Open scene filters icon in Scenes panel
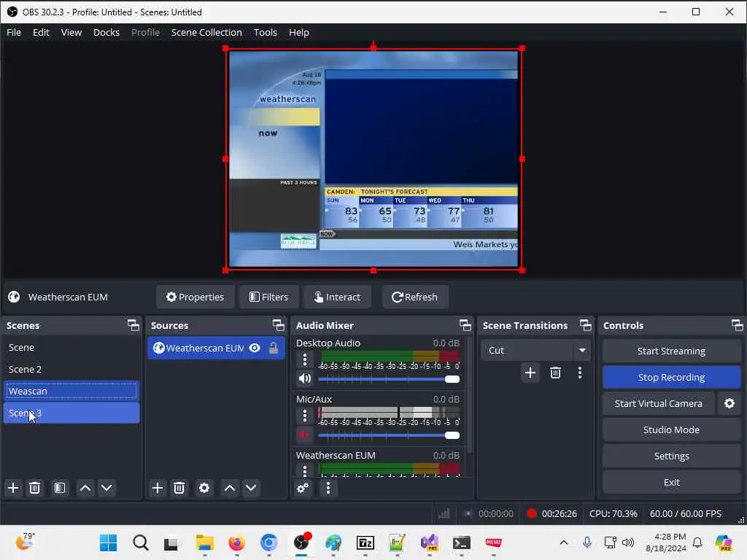This screenshot has width=747, height=560. [x=60, y=488]
